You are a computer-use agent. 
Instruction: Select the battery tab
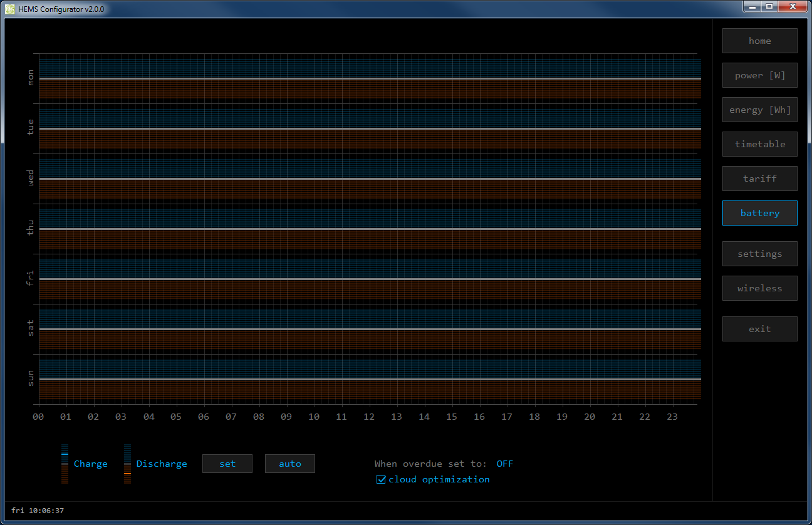tap(759, 213)
